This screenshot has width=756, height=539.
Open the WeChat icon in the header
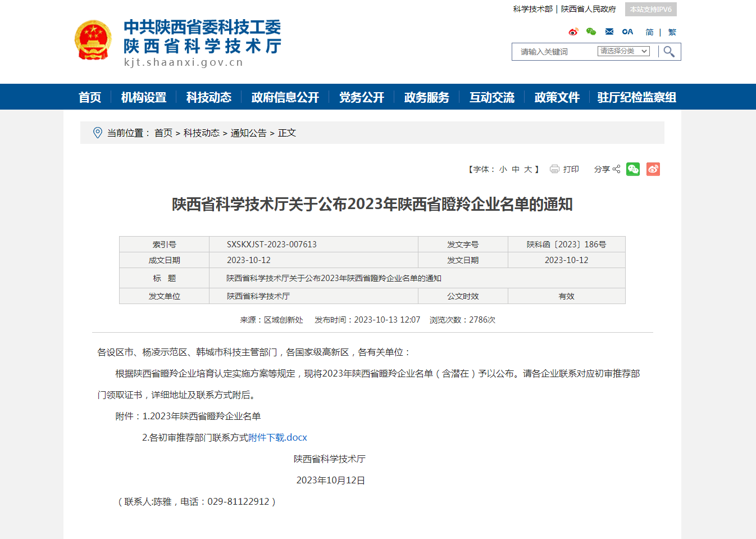point(591,32)
